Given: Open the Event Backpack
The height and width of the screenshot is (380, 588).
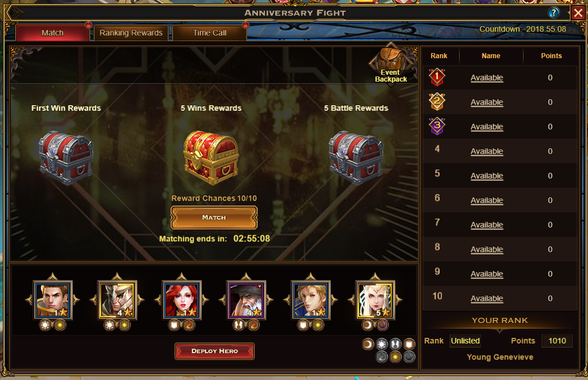Looking at the screenshot, I should (x=390, y=64).
